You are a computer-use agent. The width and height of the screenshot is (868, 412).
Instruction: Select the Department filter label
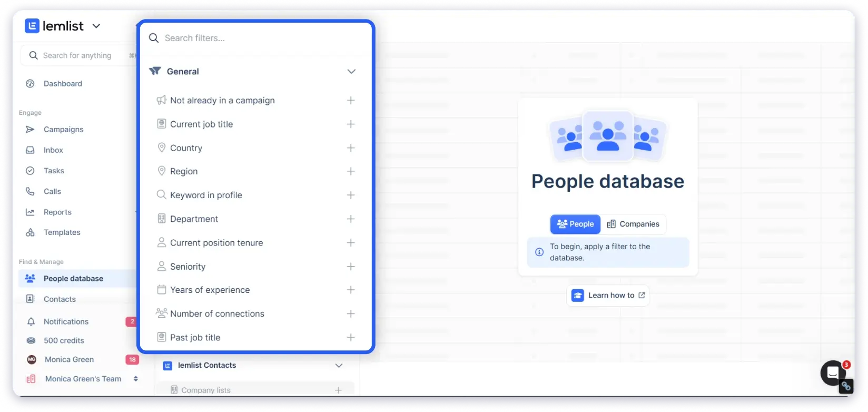[194, 219]
